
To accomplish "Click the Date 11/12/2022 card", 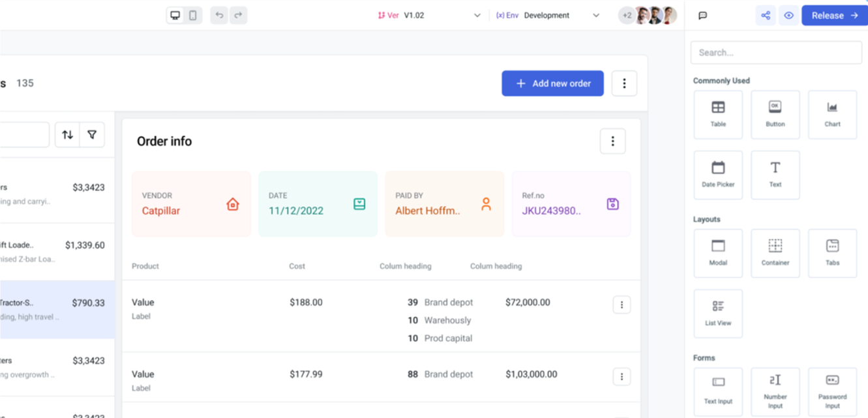I will [318, 204].
